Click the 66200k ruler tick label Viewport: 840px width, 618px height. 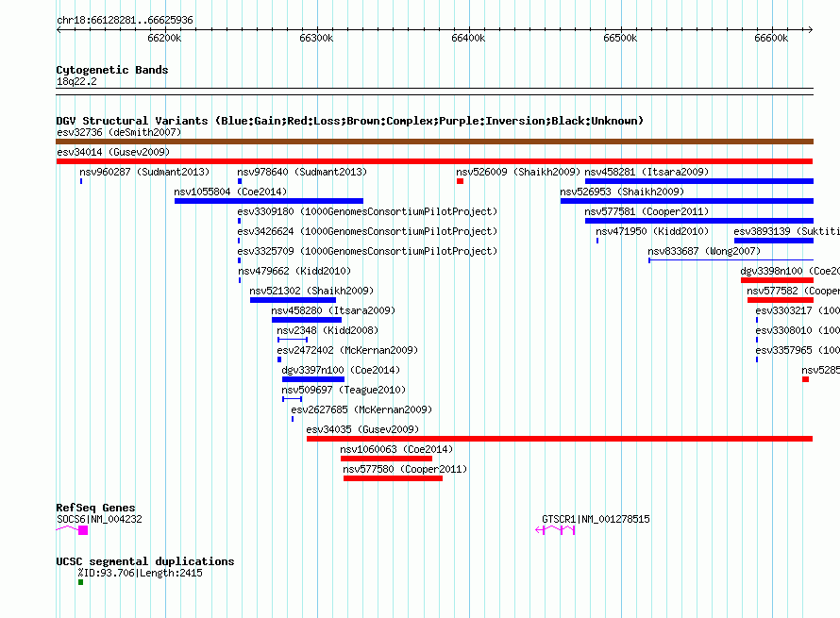coord(164,38)
